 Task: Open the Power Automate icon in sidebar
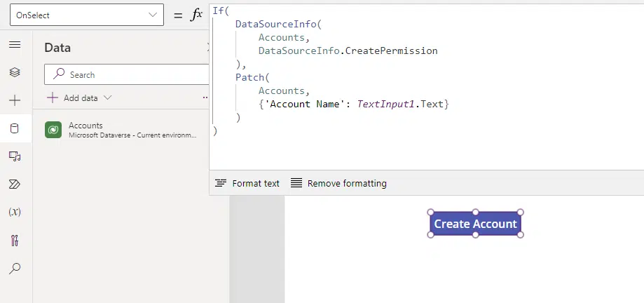click(15, 184)
